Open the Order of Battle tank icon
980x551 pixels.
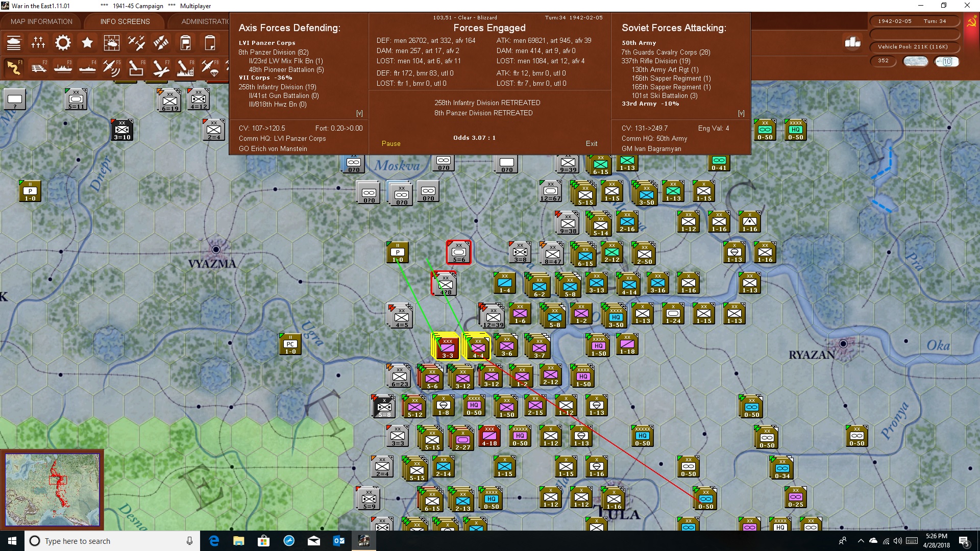click(14, 43)
